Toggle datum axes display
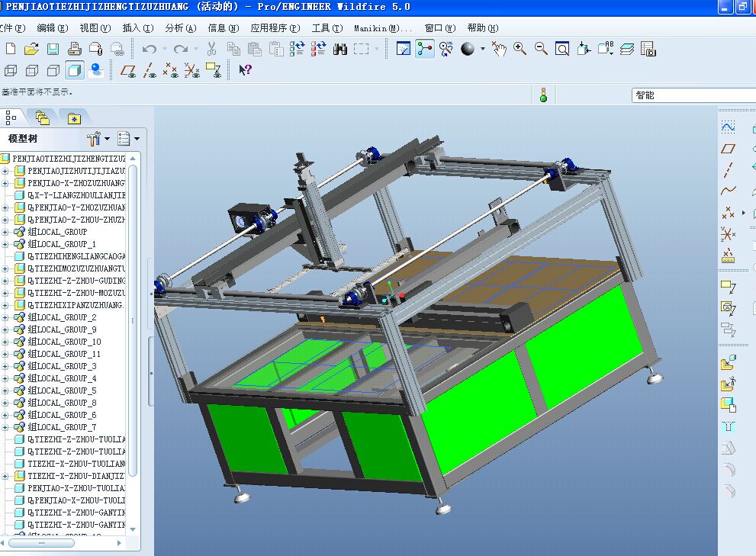Image resolution: width=756 pixels, height=556 pixels. tap(150, 70)
